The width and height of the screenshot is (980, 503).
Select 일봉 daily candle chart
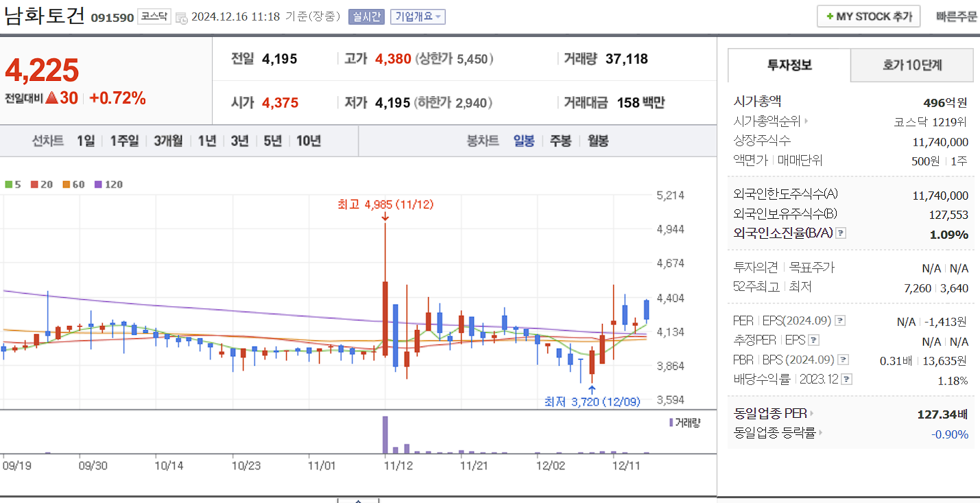[x=524, y=141]
